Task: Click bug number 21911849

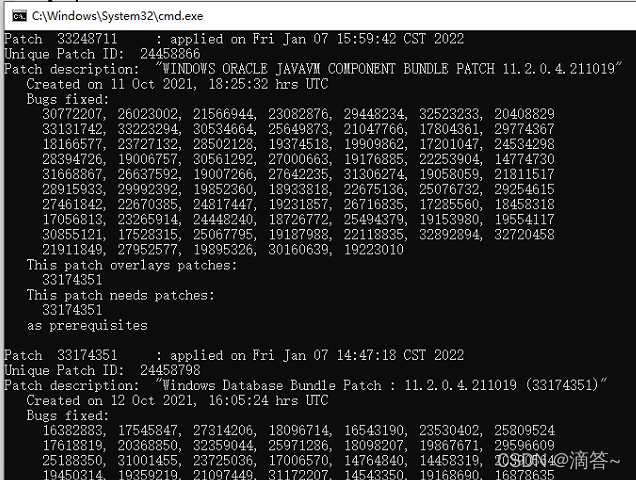Action: (73, 250)
